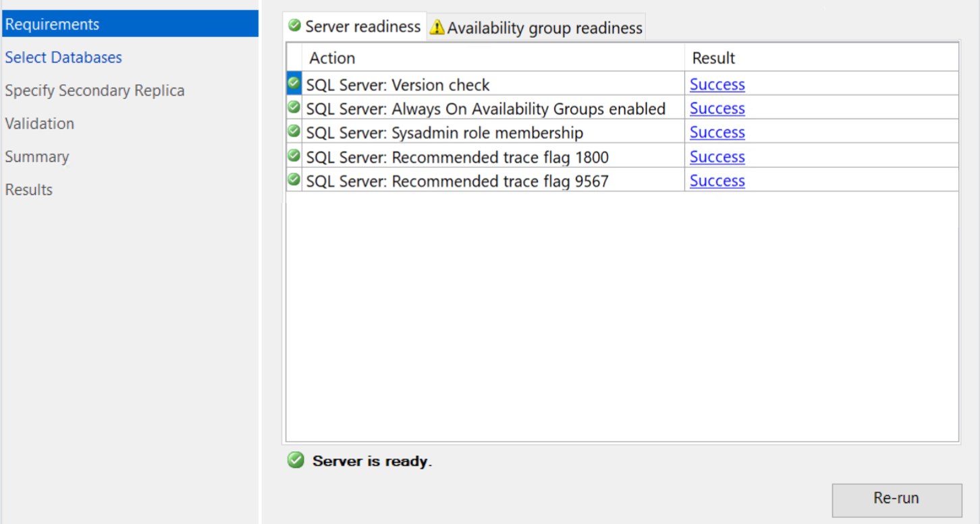Click the Re-run button
980x524 pixels.
pyautogui.click(x=896, y=499)
